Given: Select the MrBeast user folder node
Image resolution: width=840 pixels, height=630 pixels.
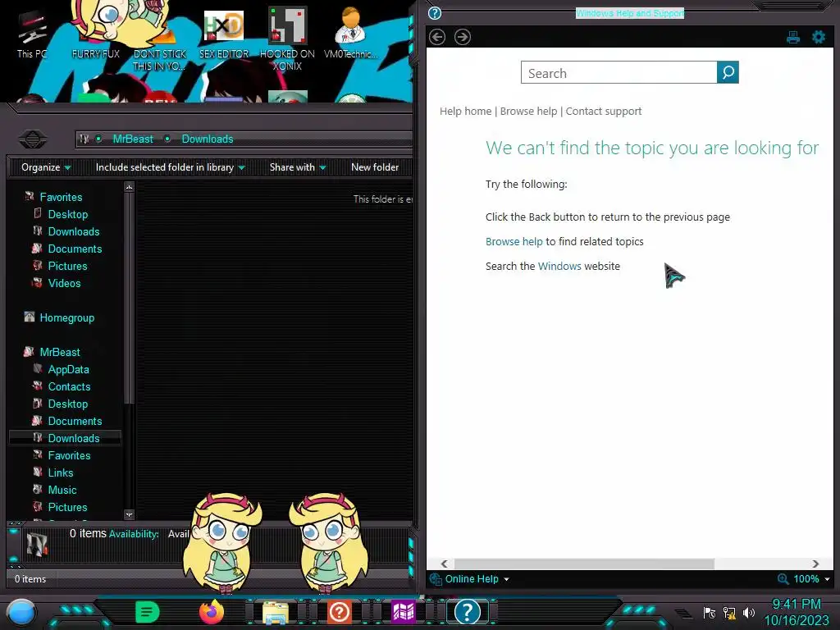Looking at the screenshot, I should 59,352.
